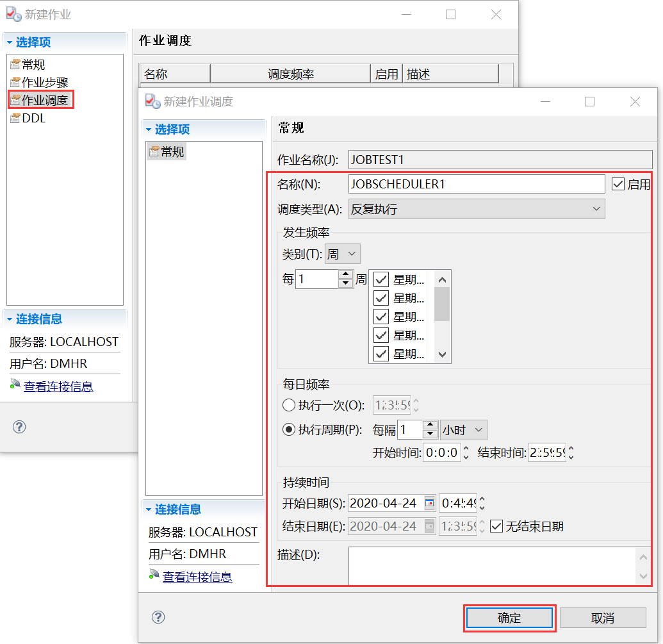Decrease the 每...周 week interval

(345, 284)
